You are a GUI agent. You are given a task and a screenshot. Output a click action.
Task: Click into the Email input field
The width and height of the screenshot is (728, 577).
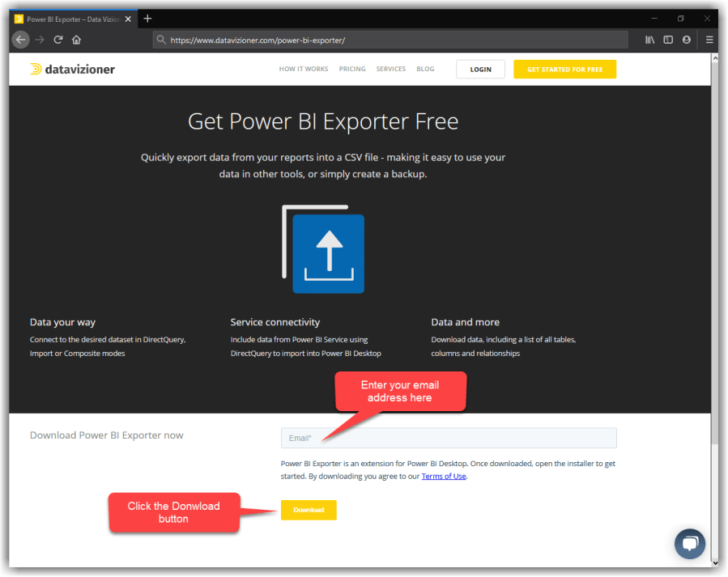[449, 438]
